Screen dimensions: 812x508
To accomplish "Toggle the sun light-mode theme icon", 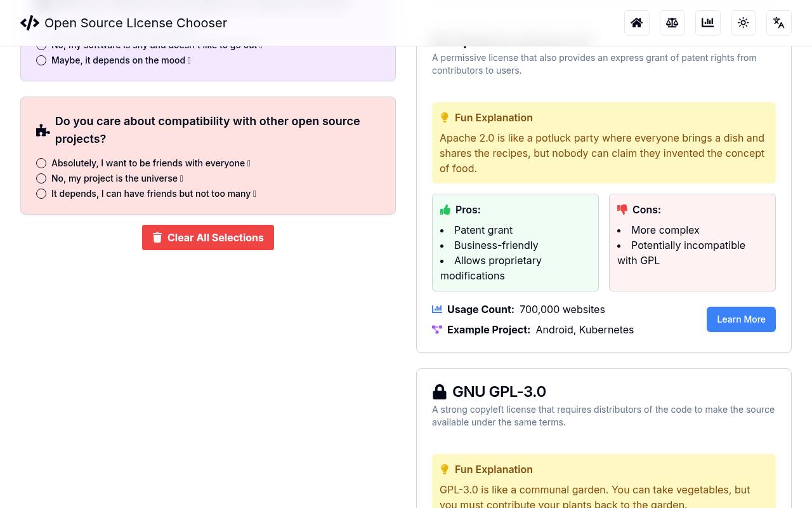I will pos(743,23).
